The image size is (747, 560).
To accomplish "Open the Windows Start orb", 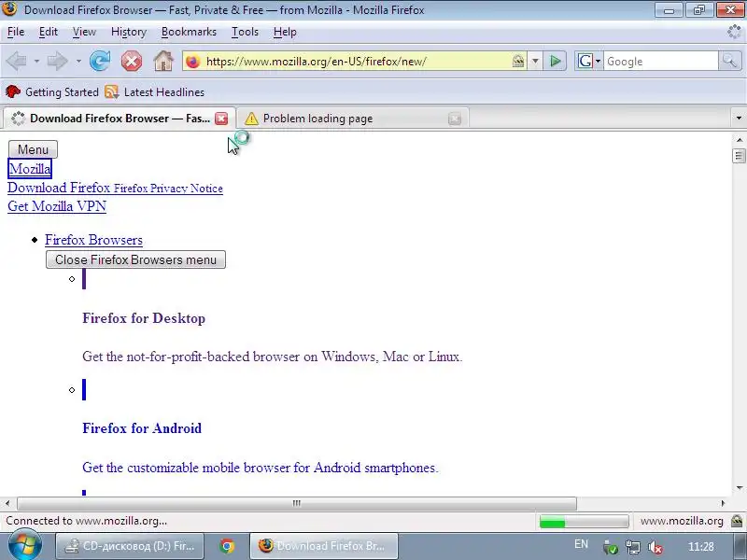I will (25, 545).
